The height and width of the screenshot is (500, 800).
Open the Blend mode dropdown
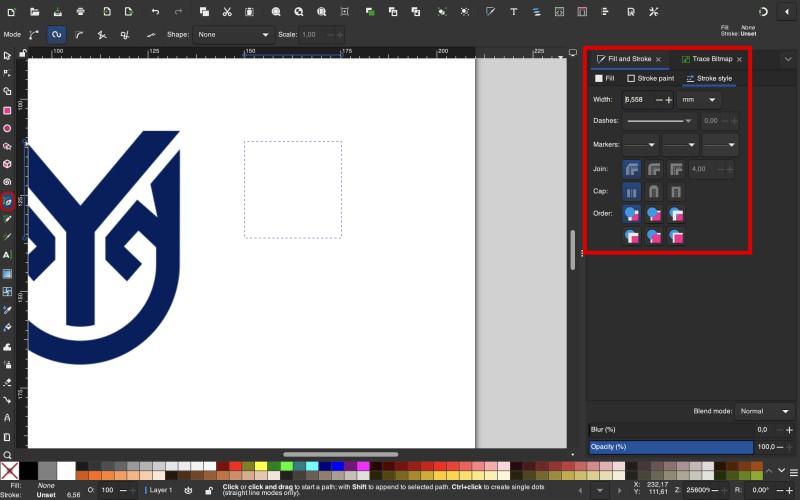click(x=764, y=411)
